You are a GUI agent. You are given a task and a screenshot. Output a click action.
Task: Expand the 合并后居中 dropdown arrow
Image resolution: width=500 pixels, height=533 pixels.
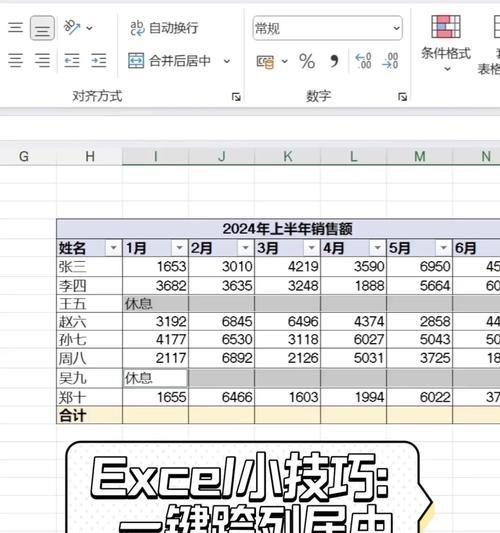[x=227, y=62]
